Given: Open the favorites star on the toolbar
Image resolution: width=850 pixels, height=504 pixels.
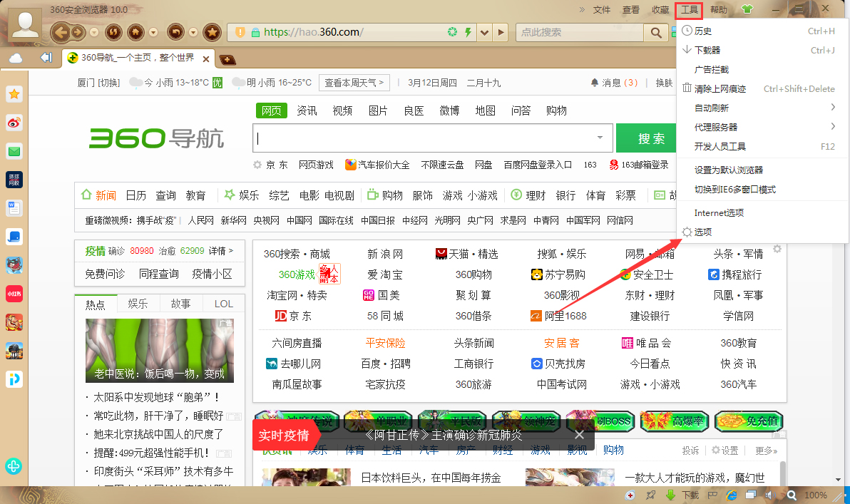Looking at the screenshot, I should (212, 32).
